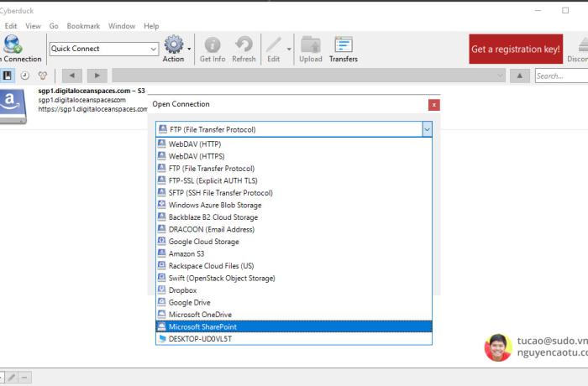The width and height of the screenshot is (588, 386).
Task: Show the bookmarks view icon
Action: pos(7,76)
